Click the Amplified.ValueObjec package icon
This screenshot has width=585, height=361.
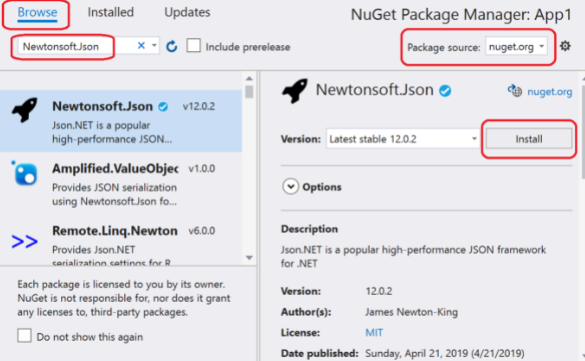(x=25, y=173)
